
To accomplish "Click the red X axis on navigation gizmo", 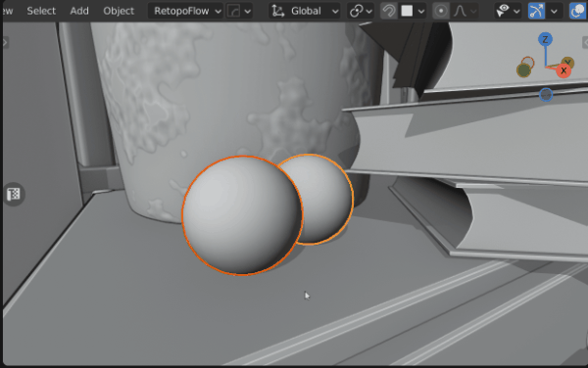I will click(563, 70).
